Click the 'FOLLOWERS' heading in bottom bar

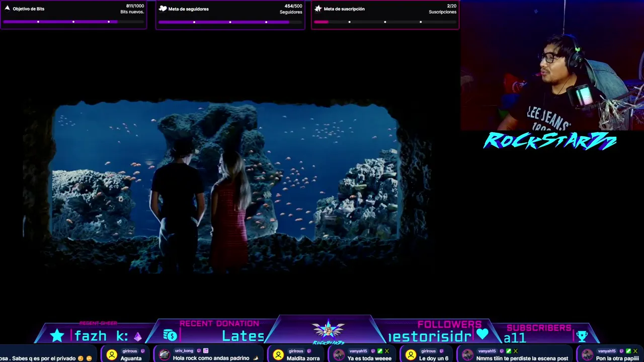[x=449, y=324]
